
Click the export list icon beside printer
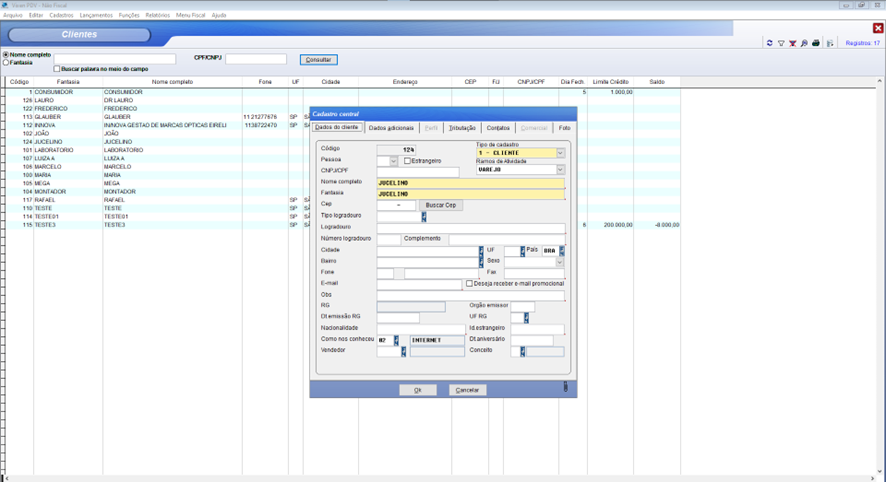point(830,43)
